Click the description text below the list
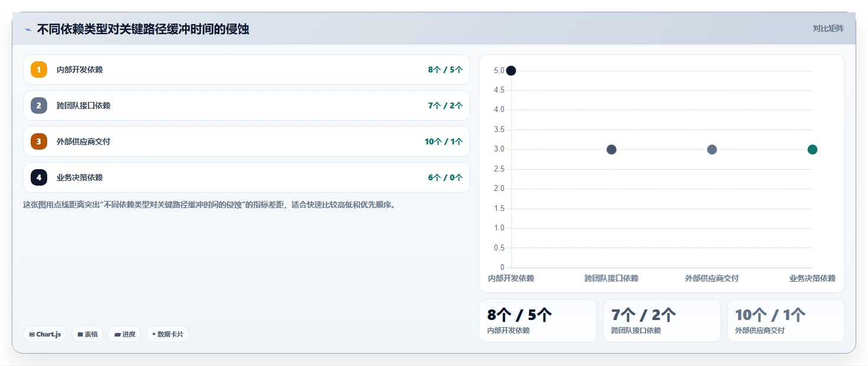This screenshot has height=366, width=868. (x=209, y=205)
